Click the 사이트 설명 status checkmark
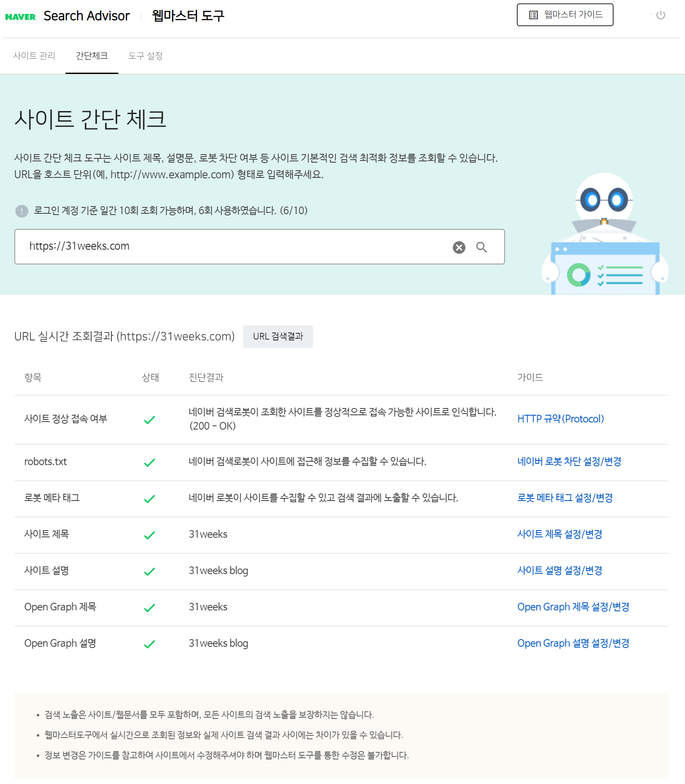Image resolution: width=685 pixels, height=784 pixels. [x=150, y=572]
